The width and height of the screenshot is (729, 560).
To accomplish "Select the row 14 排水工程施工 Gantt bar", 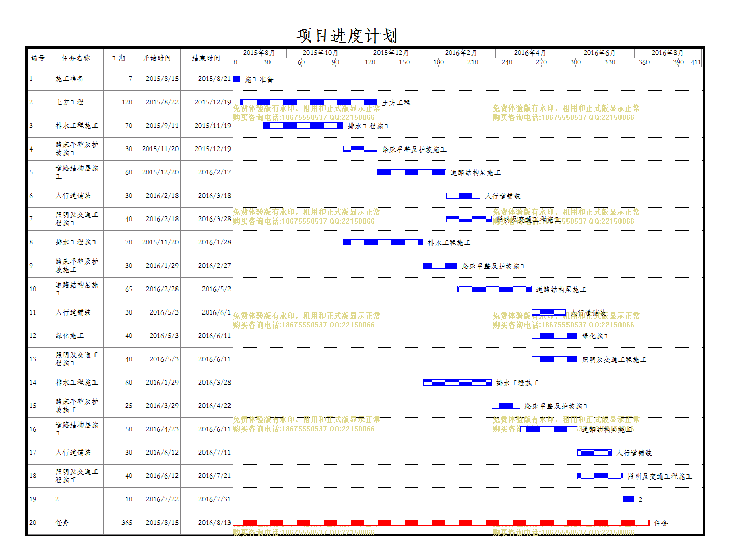I will pos(457,383).
